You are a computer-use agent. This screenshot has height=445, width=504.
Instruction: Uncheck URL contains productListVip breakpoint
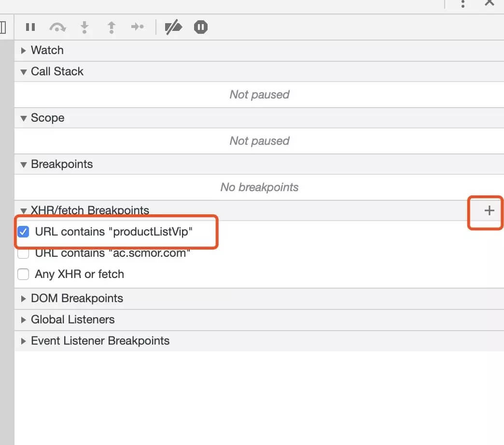tap(23, 232)
